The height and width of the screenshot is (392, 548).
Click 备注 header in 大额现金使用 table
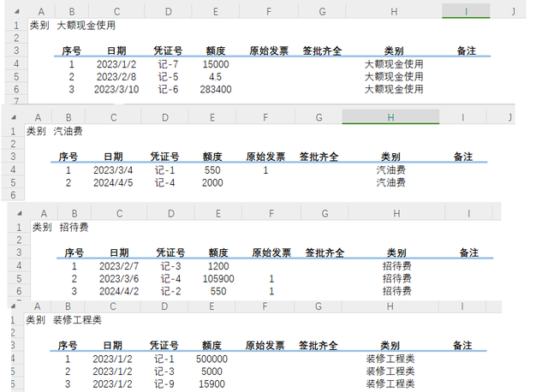coord(466,51)
